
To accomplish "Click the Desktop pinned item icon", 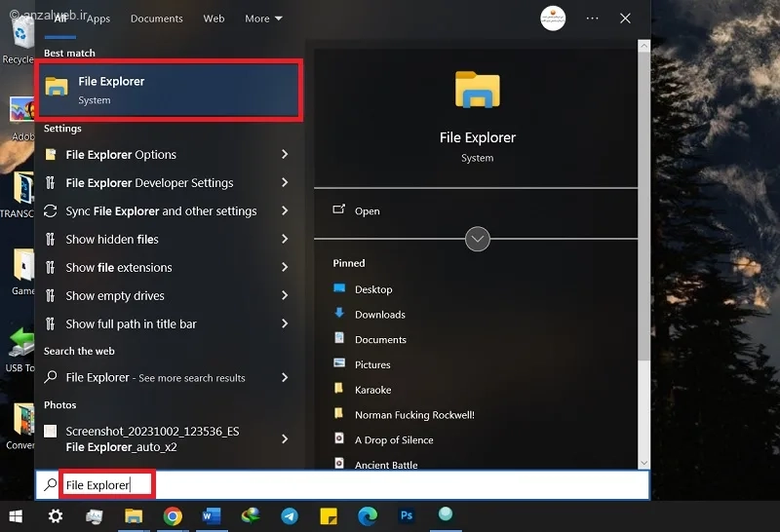I will [339, 287].
